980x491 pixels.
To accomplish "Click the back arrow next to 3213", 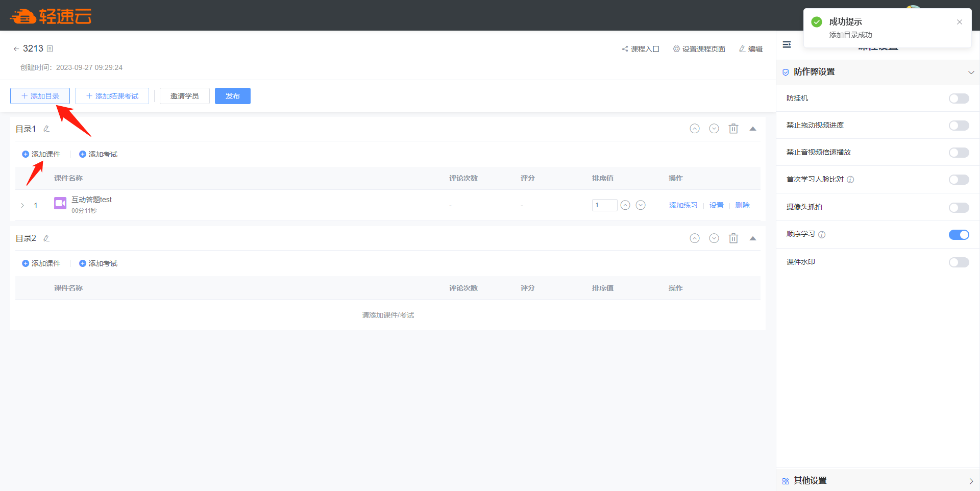I will 16,49.
